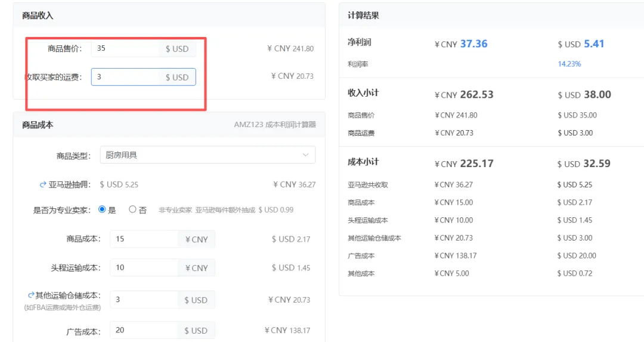
Task: Click the blue 37.36 net profit figure
Action: tap(474, 44)
